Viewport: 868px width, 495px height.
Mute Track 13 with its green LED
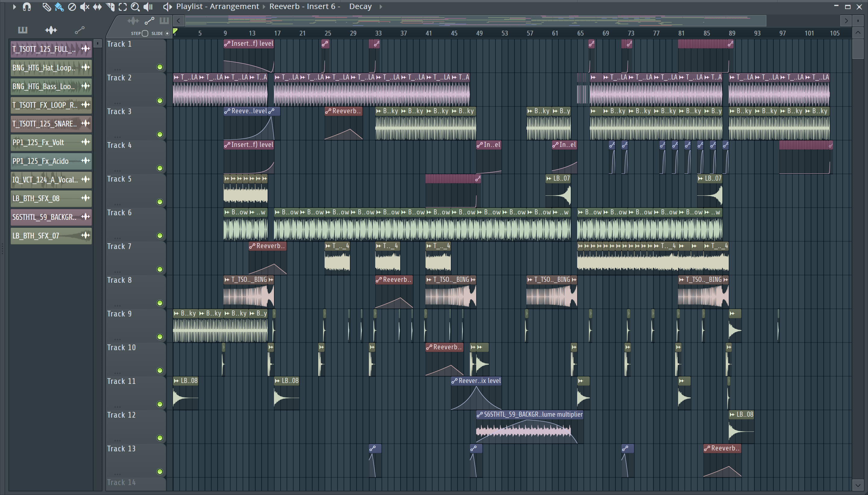tap(159, 472)
